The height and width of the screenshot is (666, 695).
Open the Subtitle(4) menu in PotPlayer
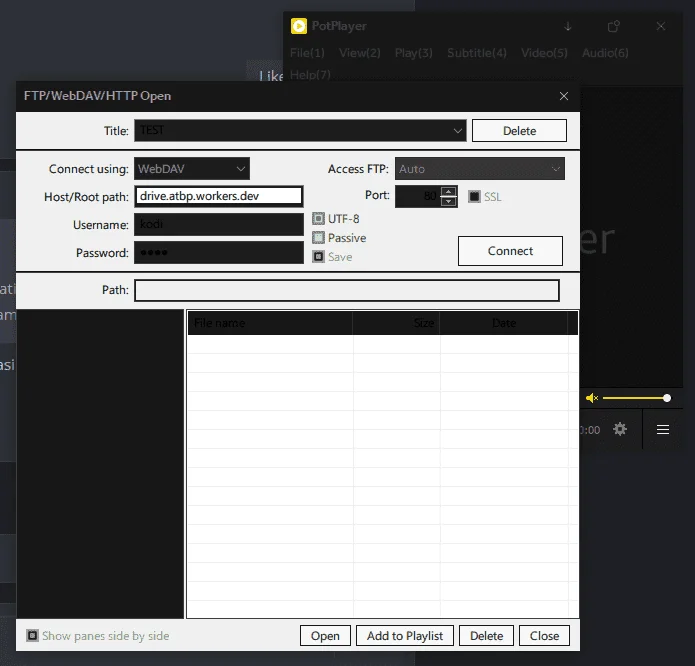476,53
